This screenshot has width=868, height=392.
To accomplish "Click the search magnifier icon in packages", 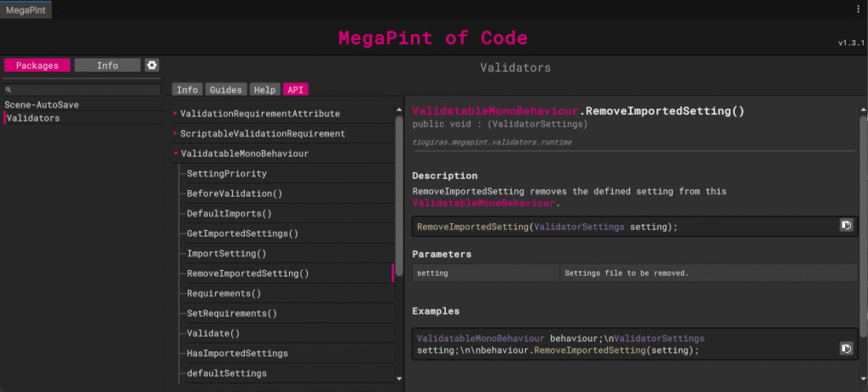I will tap(8, 90).
